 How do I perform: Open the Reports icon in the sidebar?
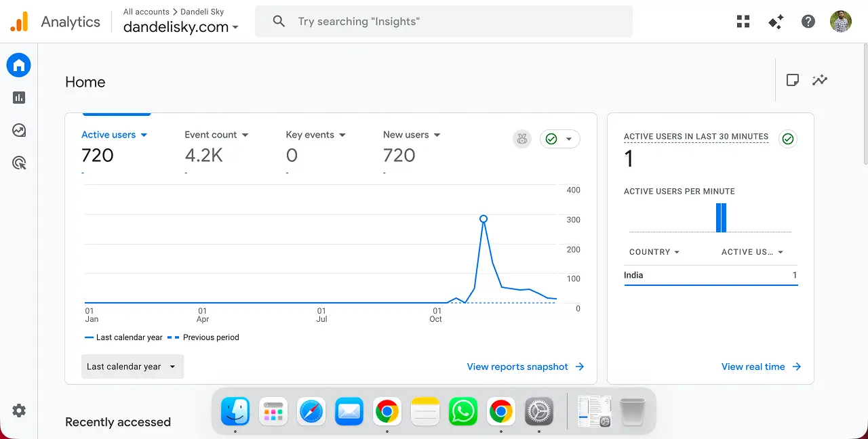tap(18, 97)
